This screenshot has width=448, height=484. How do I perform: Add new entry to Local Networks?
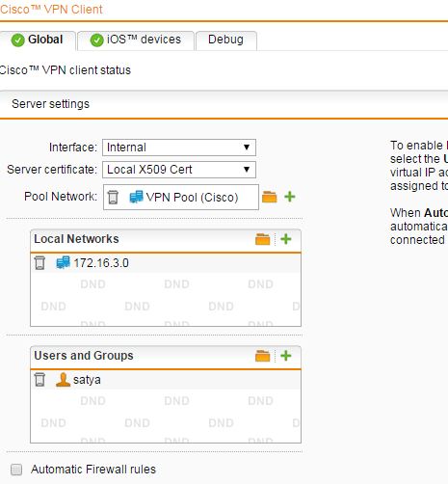coord(286,239)
